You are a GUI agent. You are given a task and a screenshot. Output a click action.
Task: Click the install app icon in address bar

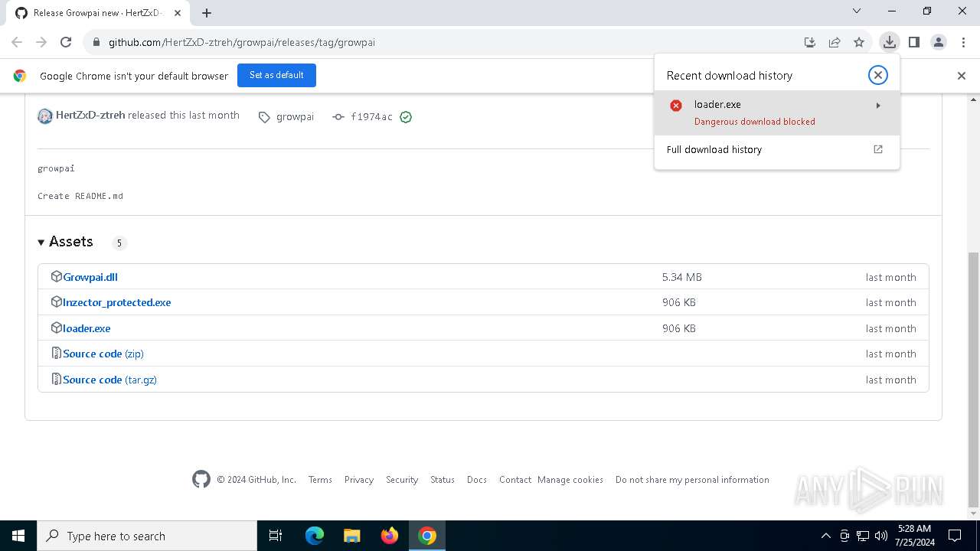[810, 42]
